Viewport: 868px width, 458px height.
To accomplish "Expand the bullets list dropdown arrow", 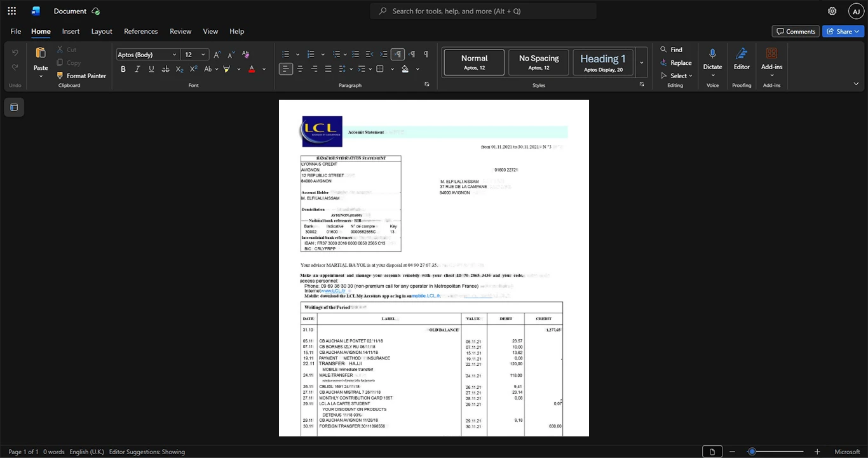I will (297, 54).
